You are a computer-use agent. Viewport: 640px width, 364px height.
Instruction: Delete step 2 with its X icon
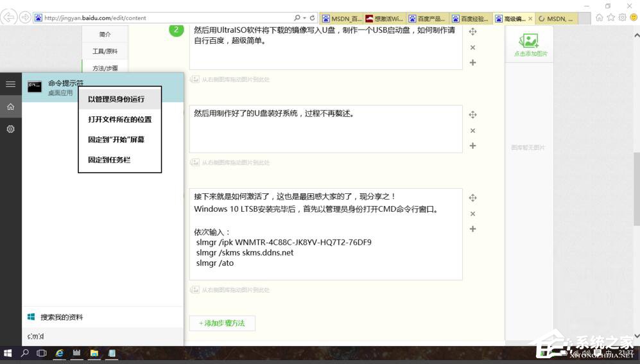tap(472, 48)
